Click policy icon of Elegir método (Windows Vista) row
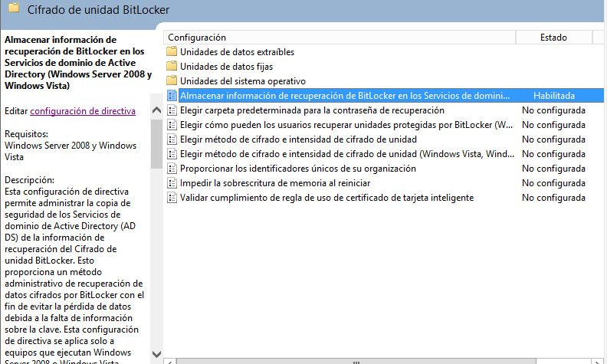Screen dimensions: 607x364 click(x=172, y=154)
